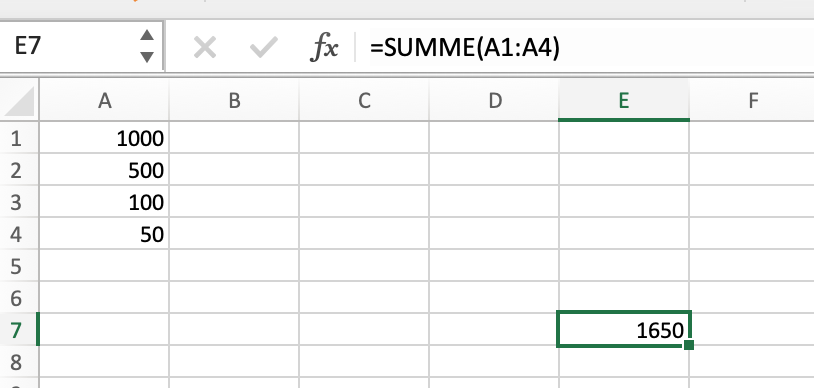The width and height of the screenshot is (814, 388).
Task: Select row 7 header
Action: tap(19, 330)
